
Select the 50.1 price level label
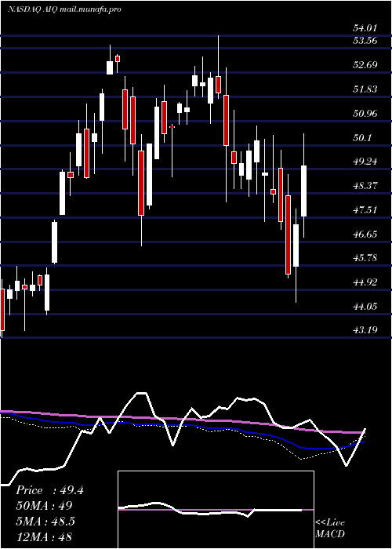click(x=362, y=137)
